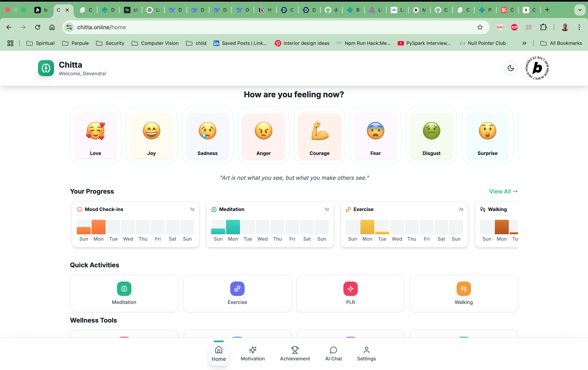Click the Chitta brain logo icon
This screenshot has width=588, height=370.
[46, 68]
